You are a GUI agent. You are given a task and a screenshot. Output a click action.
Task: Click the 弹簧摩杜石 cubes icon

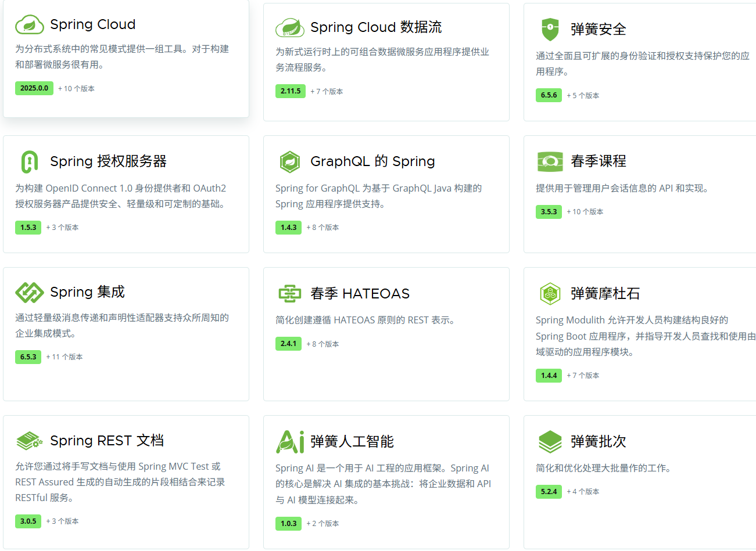point(550,294)
